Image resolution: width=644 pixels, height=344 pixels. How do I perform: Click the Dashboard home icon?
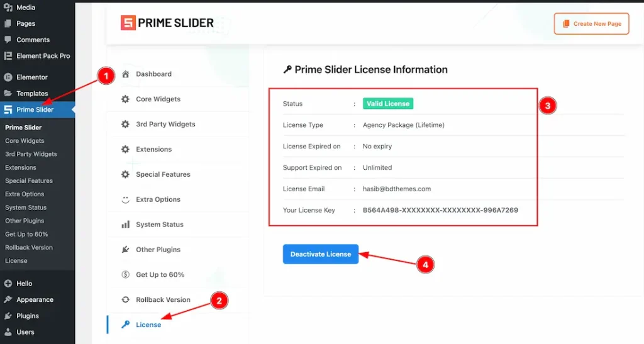(x=126, y=74)
